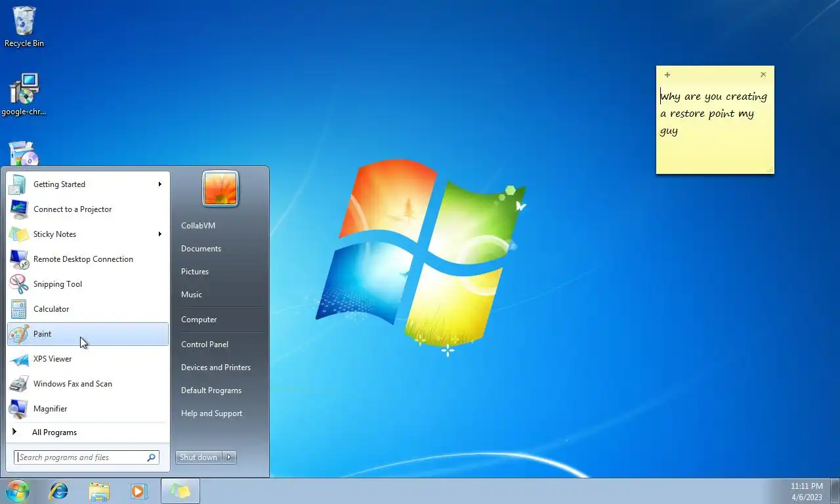This screenshot has height=504, width=840.
Task: Open Pictures from the Start menu
Action: [195, 272]
